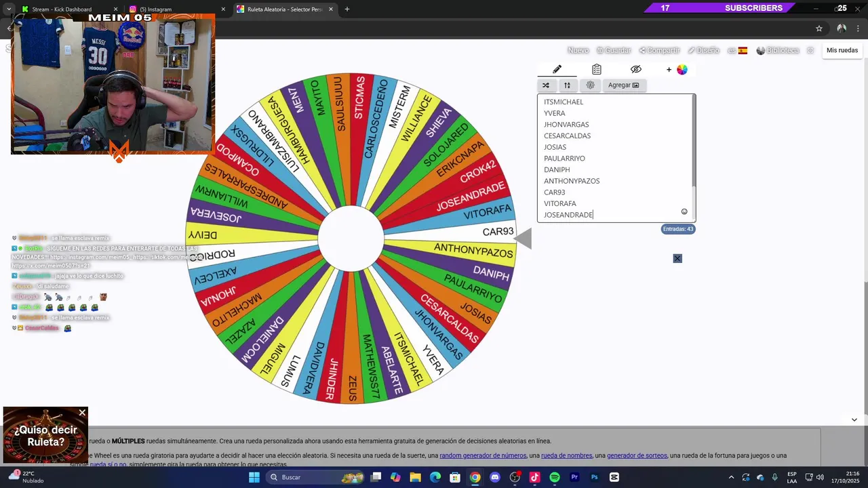
Task: Close the Ruleta Aleatoria tab
Action: pyautogui.click(x=331, y=9)
